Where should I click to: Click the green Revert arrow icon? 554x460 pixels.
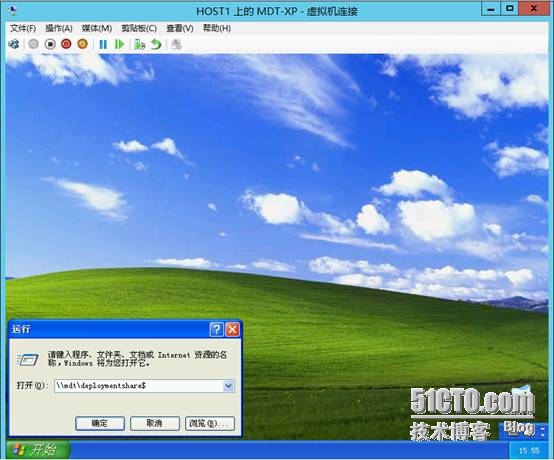156,45
